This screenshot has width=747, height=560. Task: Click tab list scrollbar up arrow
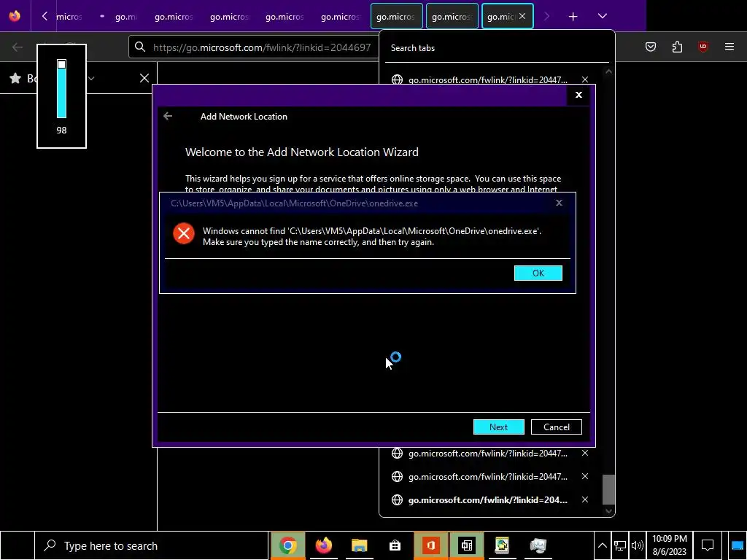[608, 71]
